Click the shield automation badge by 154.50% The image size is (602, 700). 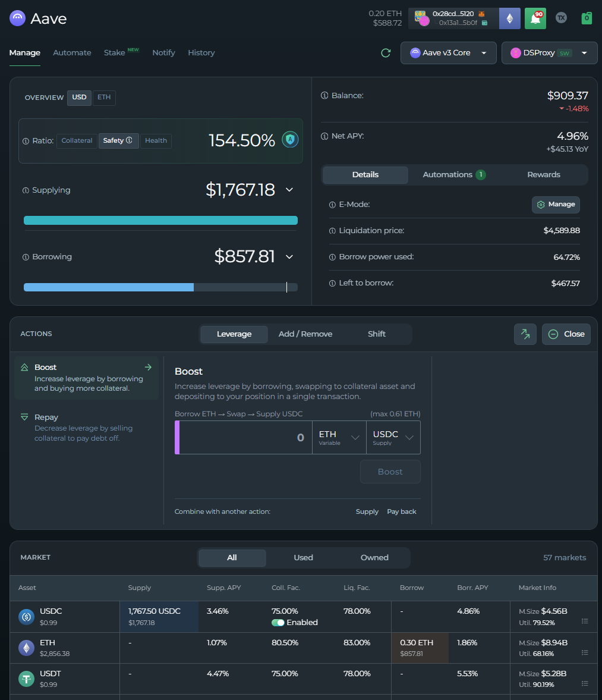point(290,140)
